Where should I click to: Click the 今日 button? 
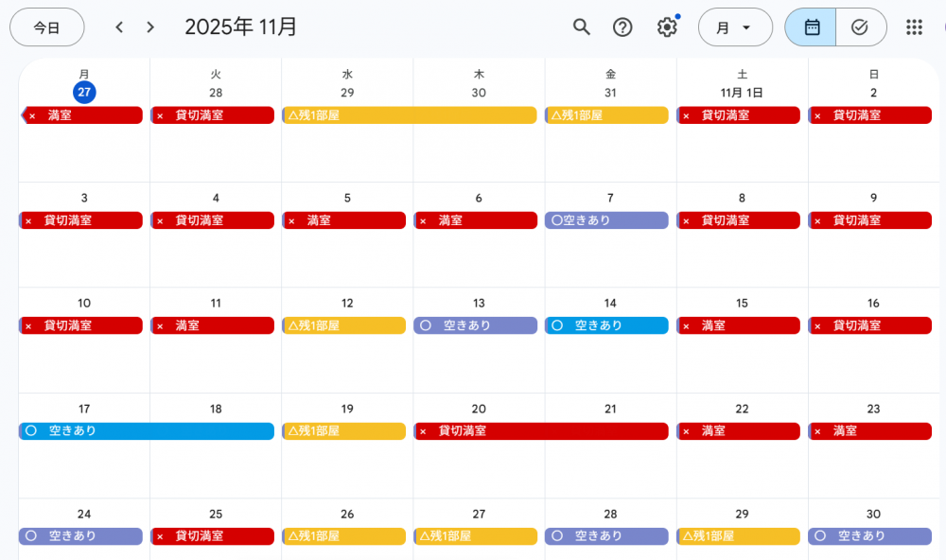(46, 27)
